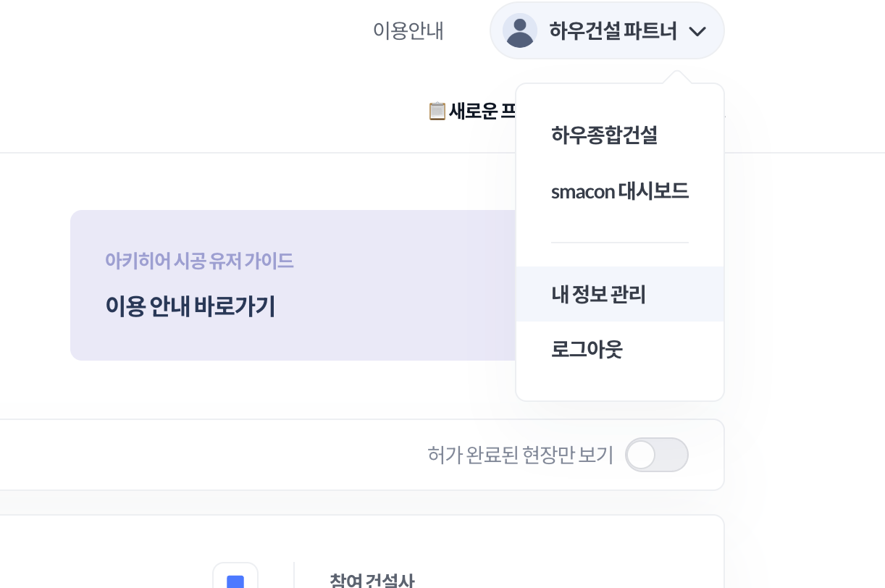Click the clipboard icon in the announcement bar
Image resolution: width=885 pixels, height=588 pixels.
437,112
